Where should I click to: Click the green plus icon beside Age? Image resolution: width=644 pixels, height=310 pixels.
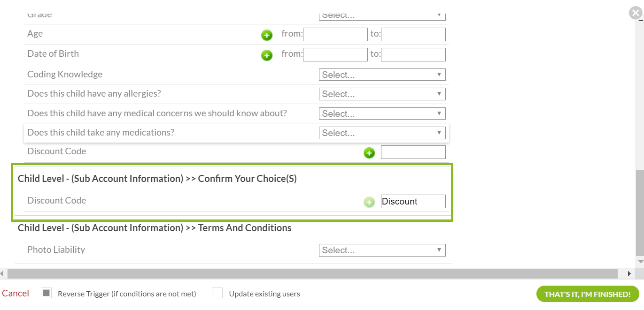point(267,35)
